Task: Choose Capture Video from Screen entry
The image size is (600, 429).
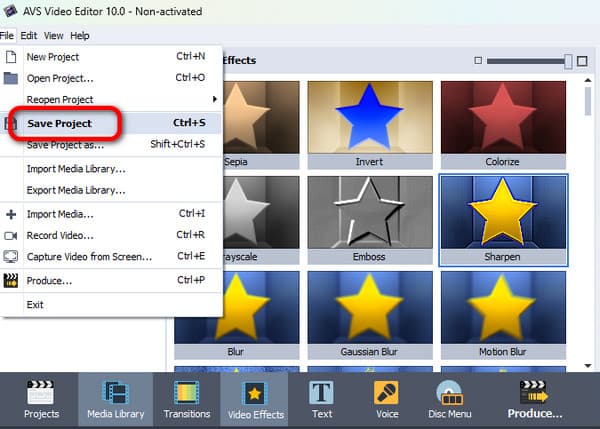Action: coord(111,256)
